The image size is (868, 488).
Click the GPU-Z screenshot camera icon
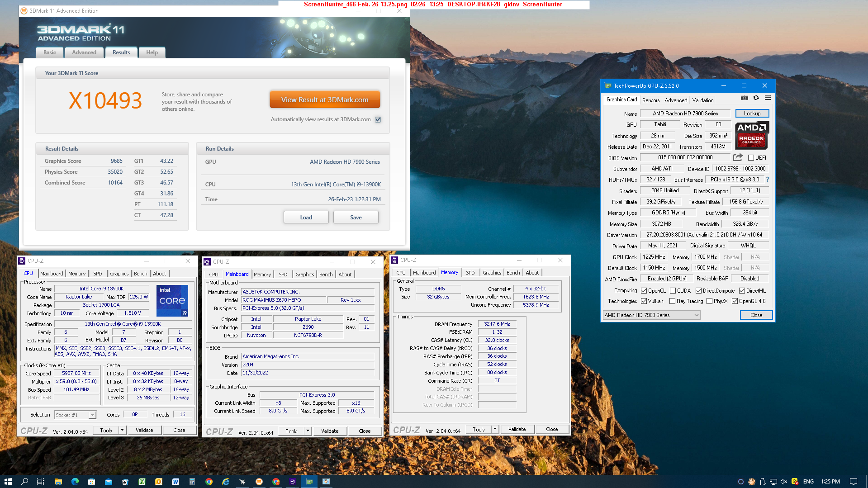pyautogui.click(x=744, y=98)
